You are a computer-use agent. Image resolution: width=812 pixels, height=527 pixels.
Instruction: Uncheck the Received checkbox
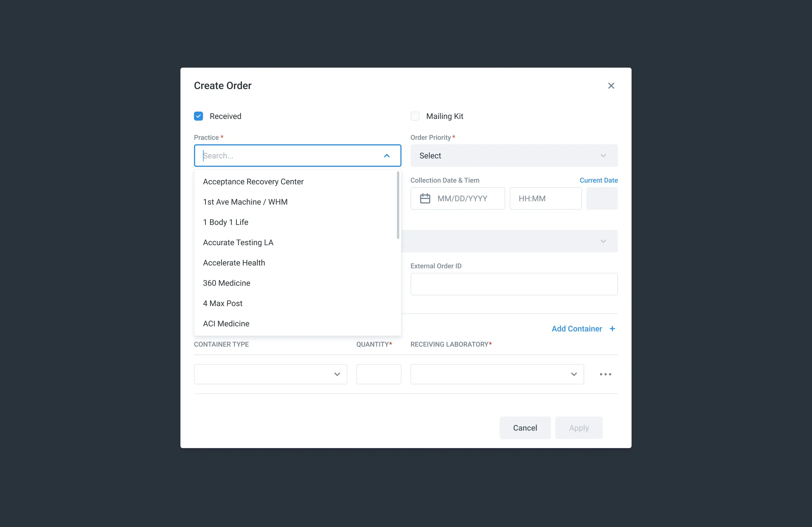(x=198, y=116)
